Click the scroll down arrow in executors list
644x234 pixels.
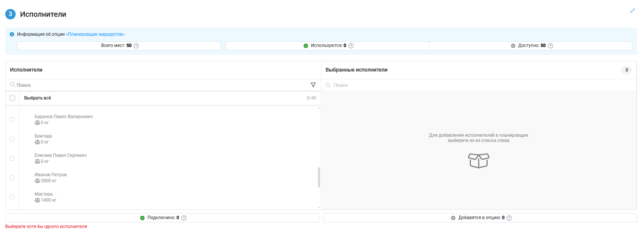(319, 207)
